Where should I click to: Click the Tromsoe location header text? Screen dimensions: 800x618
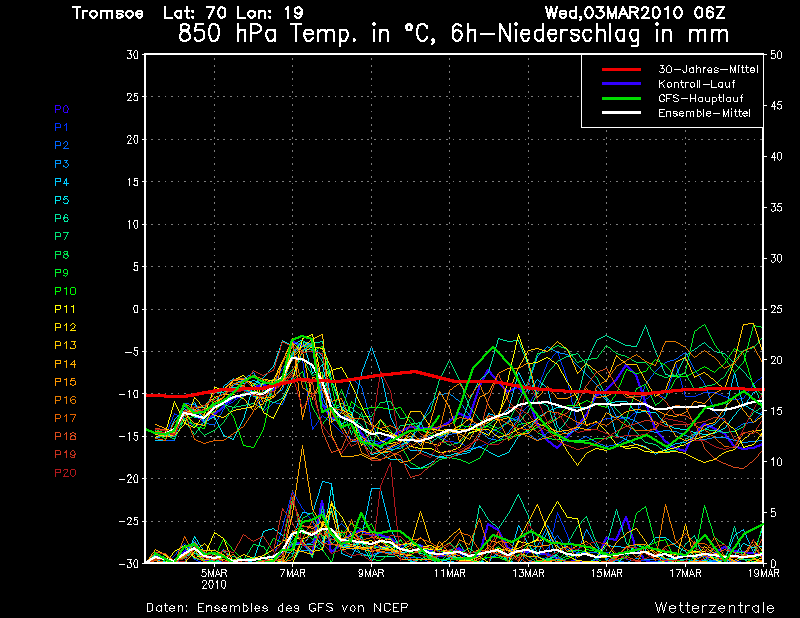[108, 13]
